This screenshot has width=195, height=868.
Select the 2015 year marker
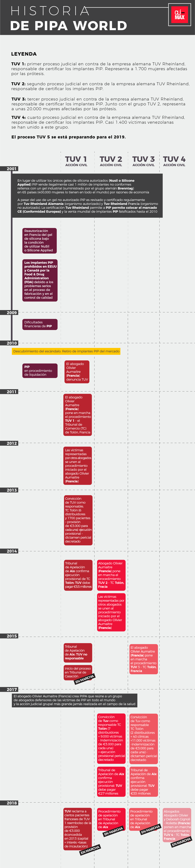pyautogui.click(x=9, y=636)
